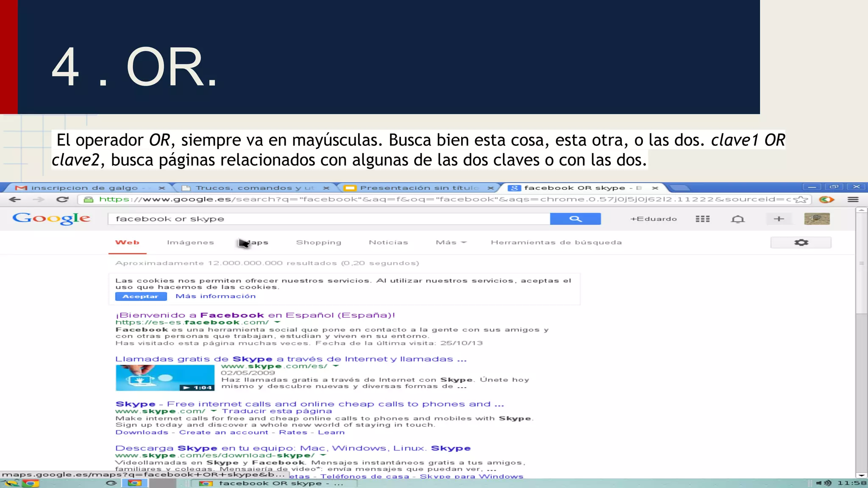868x488 pixels.
Task: Click the taskbar volume icon
Action: click(824, 483)
